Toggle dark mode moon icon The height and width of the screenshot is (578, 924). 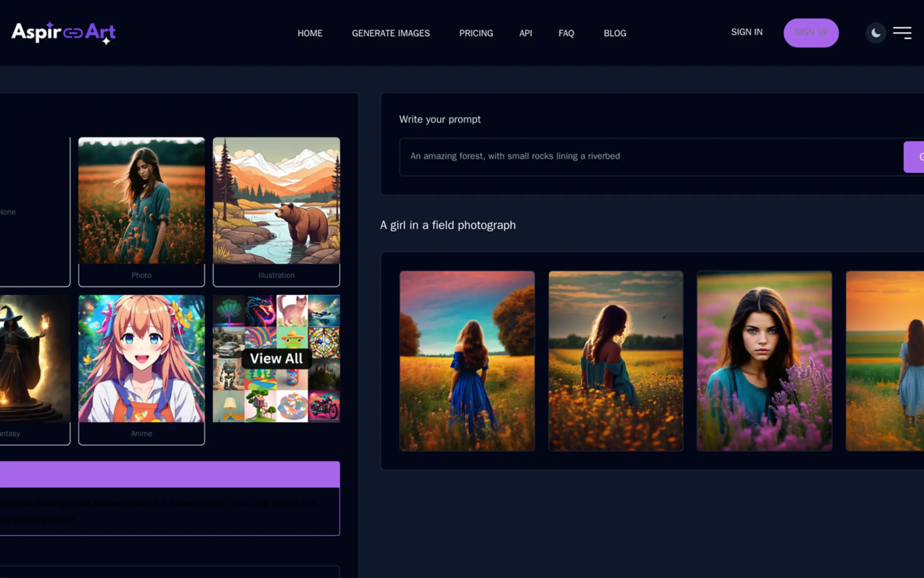(x=875, y=33)
